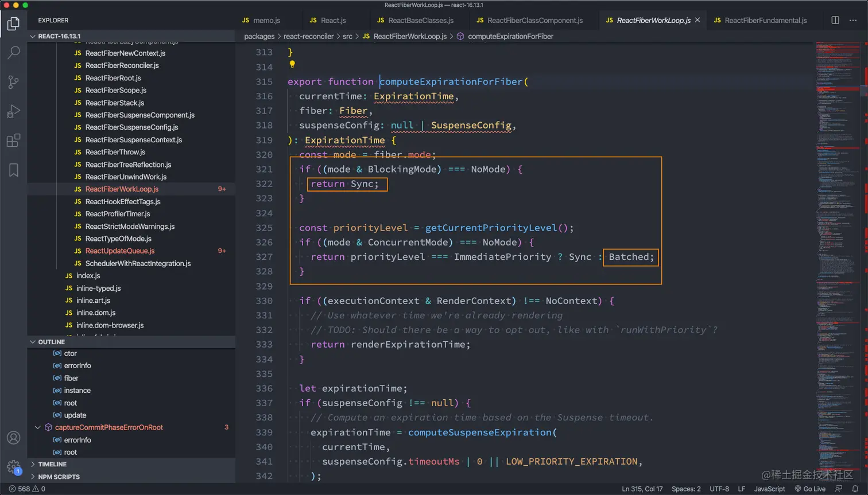Open the feedback icon in status bar
This screenshot has width=868, height=495.
pyautogui.click(x=839, y=489)
